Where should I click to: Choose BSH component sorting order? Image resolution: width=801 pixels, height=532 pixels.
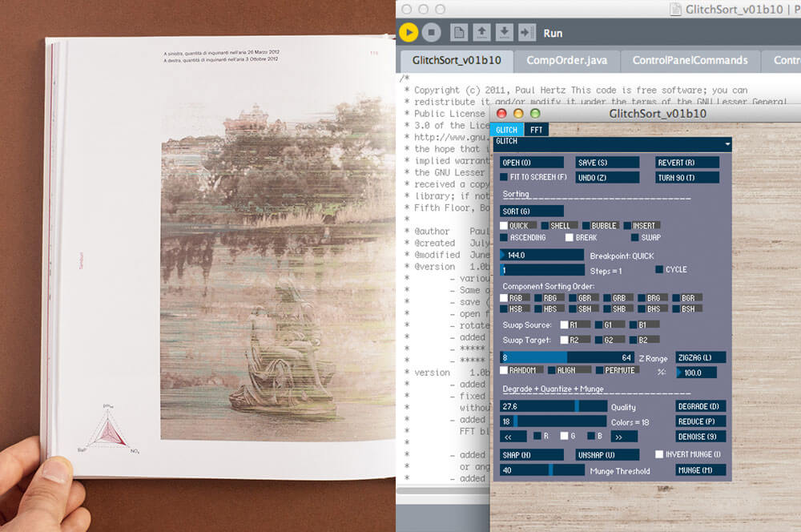coord(676,309)
